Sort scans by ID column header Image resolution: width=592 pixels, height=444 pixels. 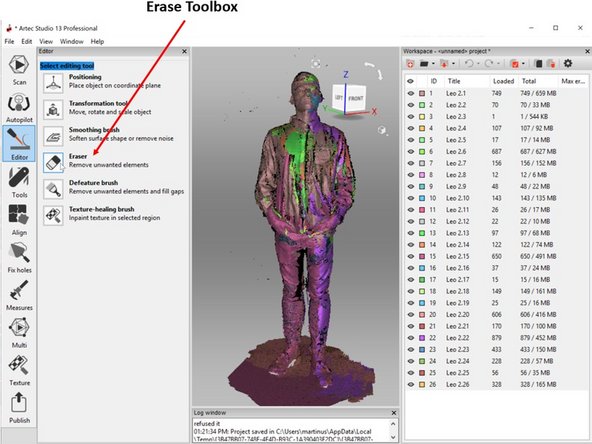(435, 81)
